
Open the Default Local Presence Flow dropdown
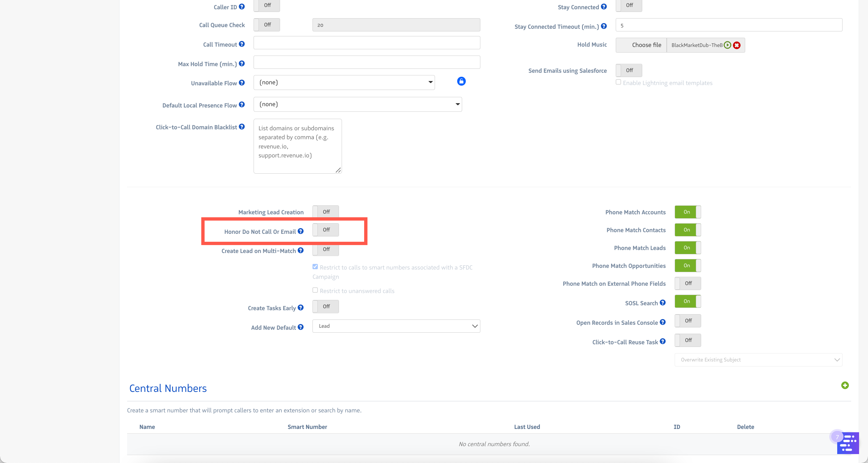pos(357,105)
